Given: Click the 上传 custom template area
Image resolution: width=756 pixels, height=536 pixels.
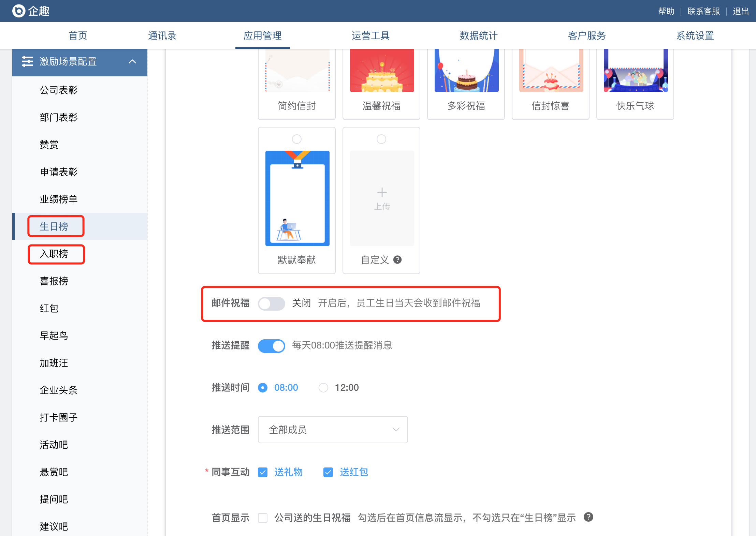Looking at the screenshot, I should click(382, 198).
